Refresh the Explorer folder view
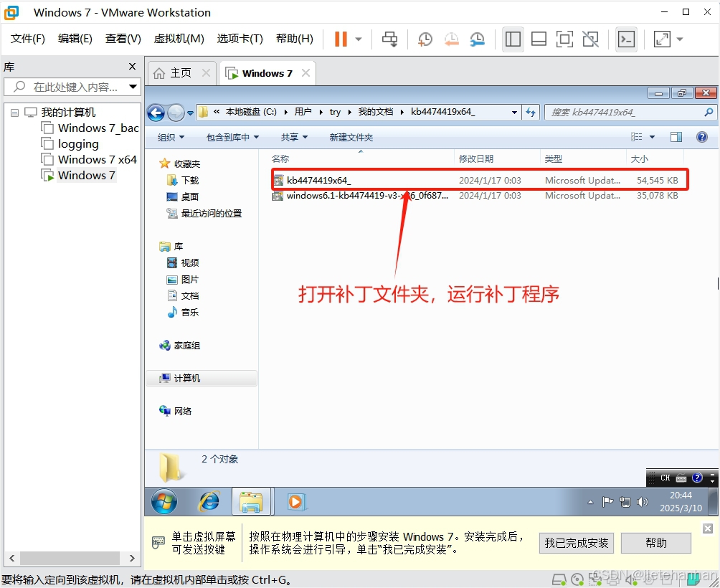This screenshot has height=588, width=720. coord(531,113)
